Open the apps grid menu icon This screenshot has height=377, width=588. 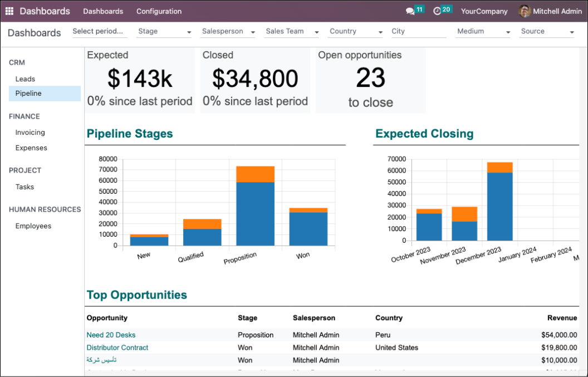[9, 11]
